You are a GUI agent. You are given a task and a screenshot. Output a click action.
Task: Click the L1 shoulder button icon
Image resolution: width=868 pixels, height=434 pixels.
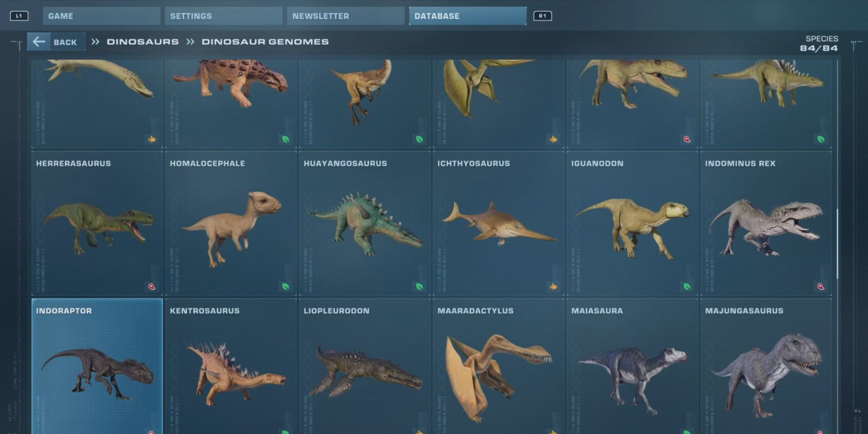[19, 16]
